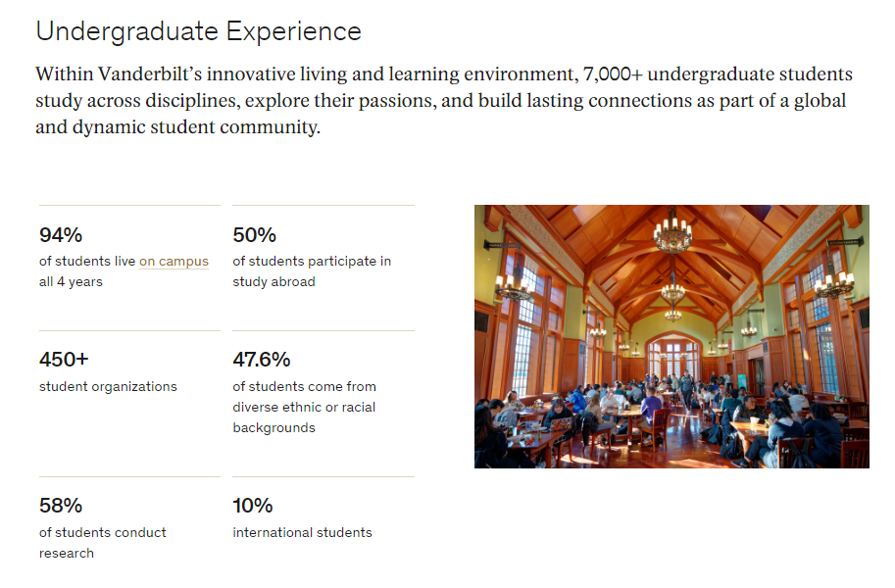
Task: Select the 50% study abroad statistic
Action: point(254,234)
